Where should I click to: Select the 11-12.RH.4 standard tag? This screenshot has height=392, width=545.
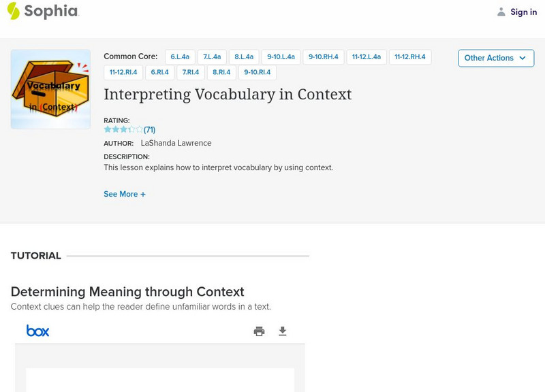click(409, 57)
